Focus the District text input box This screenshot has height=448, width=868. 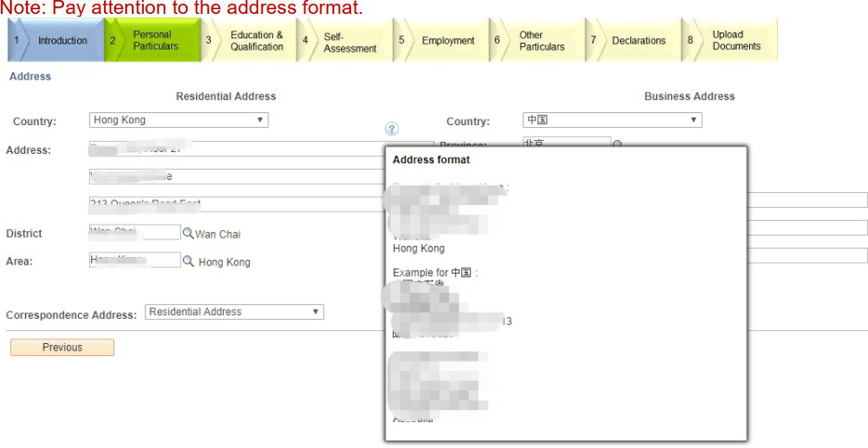(x=135, y=233)
